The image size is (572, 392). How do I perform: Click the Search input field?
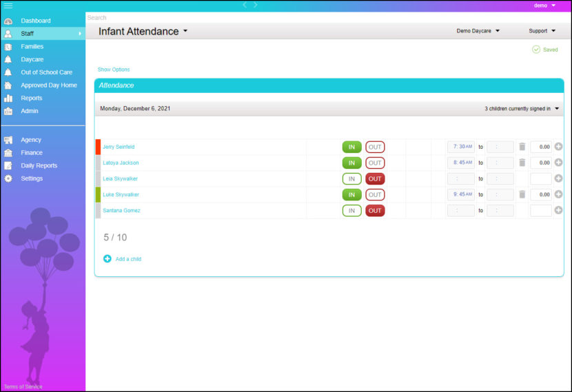(x=328, y=17)
